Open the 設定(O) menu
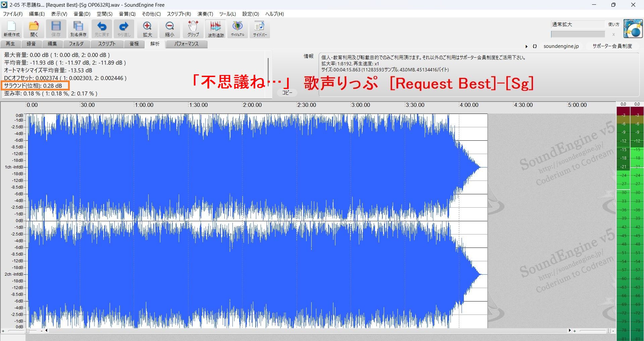Image resolution: width=644 pixels, height=341 pixels. pos(251,14)
